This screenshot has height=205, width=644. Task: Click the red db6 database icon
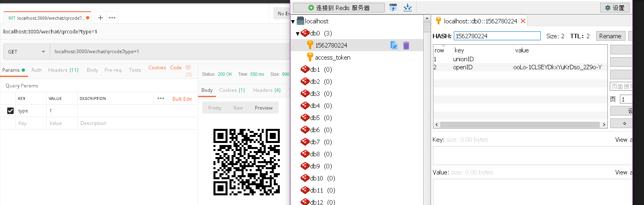click(x=305, y=130)
